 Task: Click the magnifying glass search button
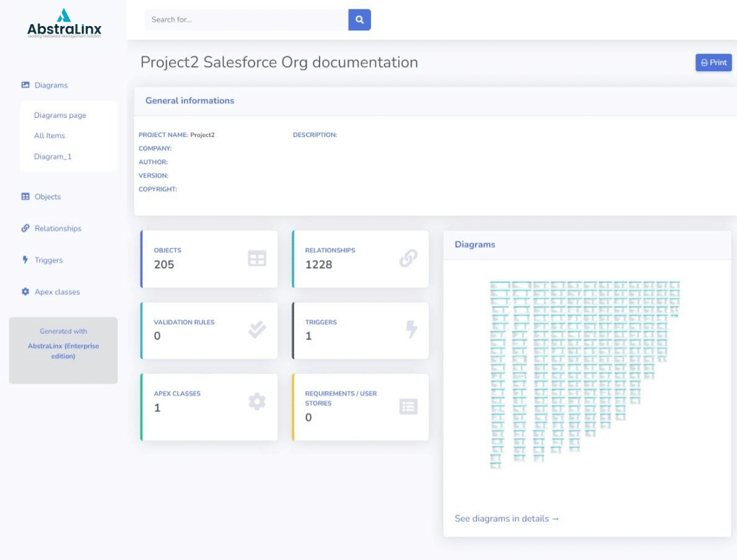pos(359,20)
